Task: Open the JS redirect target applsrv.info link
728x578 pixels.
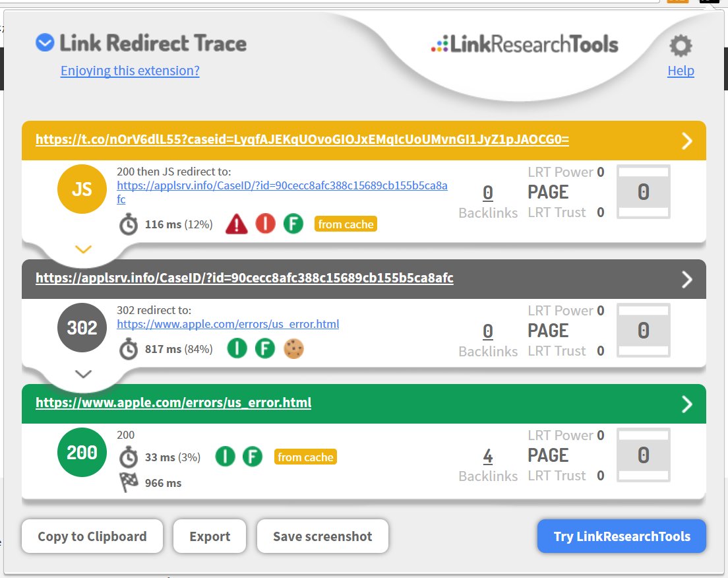Action: 282,192
